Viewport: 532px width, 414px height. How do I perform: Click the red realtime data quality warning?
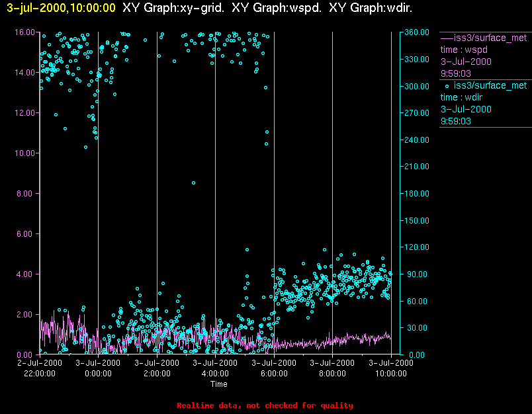tap(265, 405)
